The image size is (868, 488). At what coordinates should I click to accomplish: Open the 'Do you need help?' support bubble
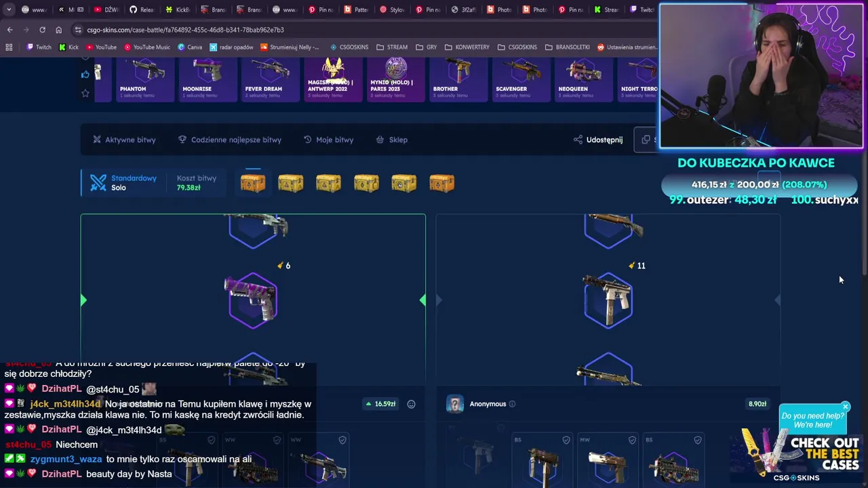point(812,420)
